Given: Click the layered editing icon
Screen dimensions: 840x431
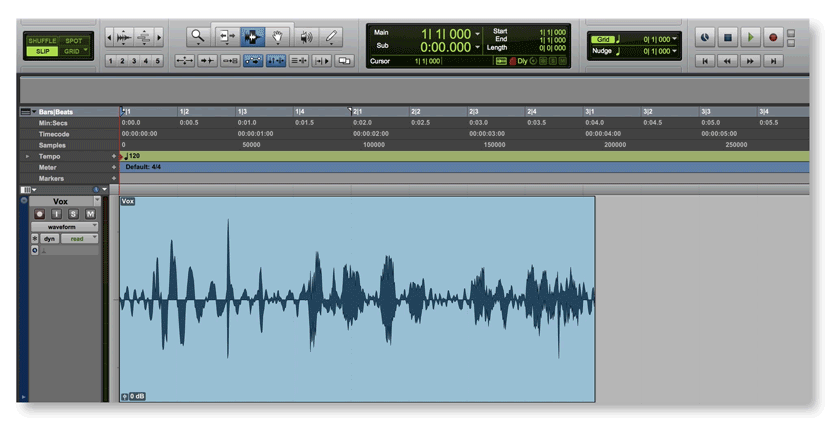Looking at the screenshot, I should [x=344, y=61].
